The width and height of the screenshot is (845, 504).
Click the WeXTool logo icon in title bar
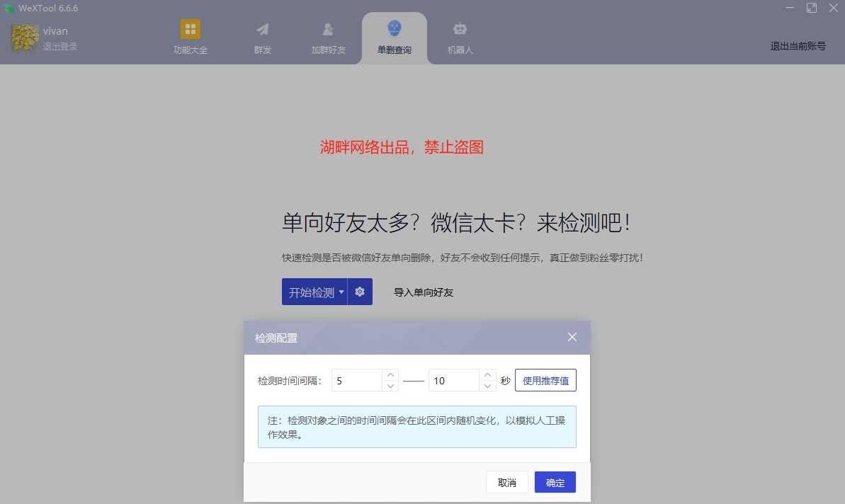coord(10,8)
